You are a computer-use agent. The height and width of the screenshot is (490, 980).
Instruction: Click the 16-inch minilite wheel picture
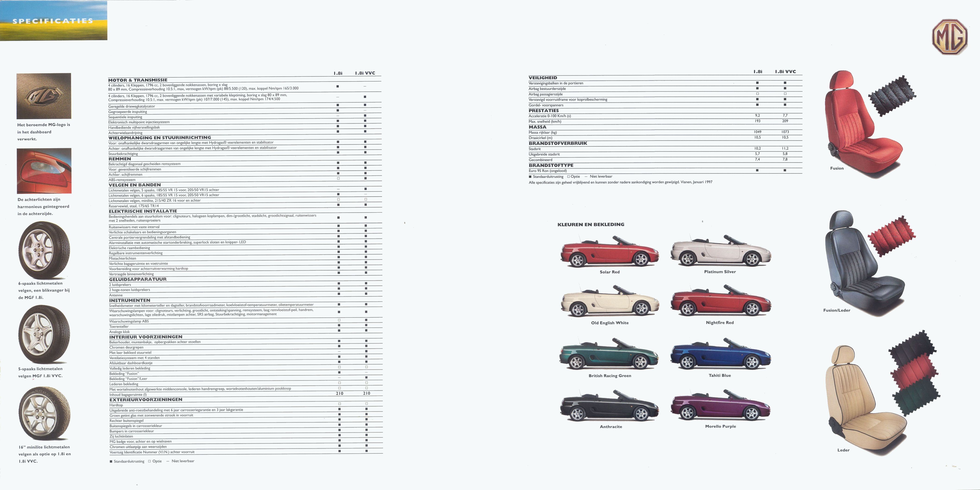tap(44, 414)
